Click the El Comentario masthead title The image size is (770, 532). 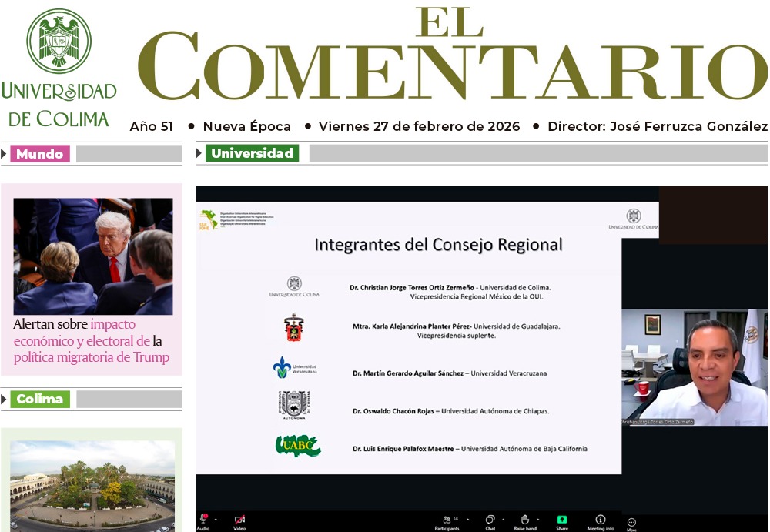(x=452, y=58)
